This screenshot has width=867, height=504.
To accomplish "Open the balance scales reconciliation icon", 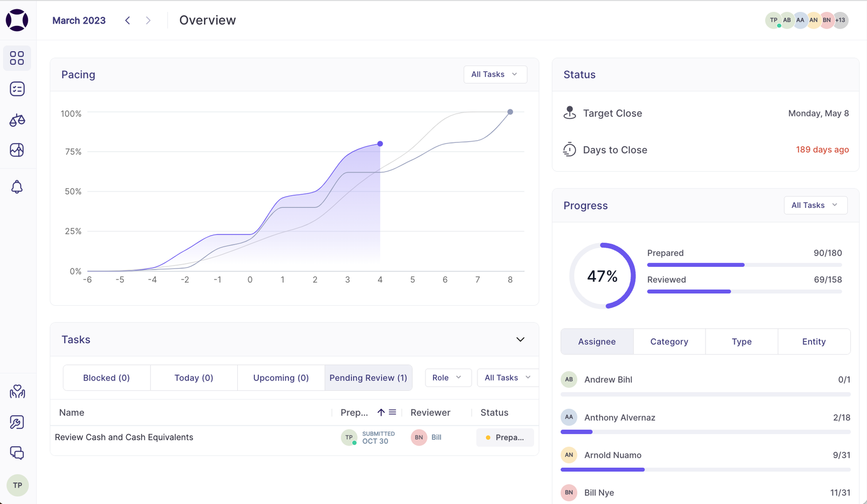I will coord(17,120).
